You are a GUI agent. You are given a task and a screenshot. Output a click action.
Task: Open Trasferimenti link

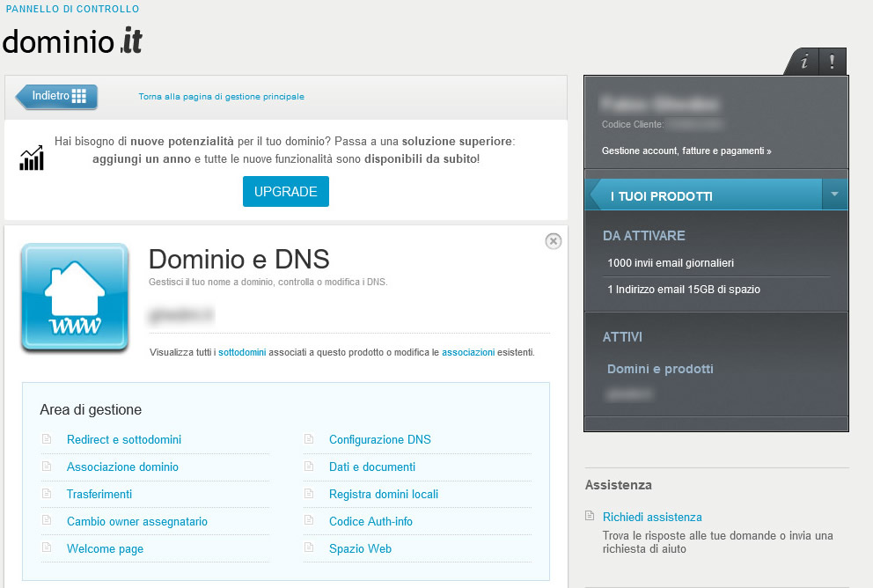coord(99,494)
